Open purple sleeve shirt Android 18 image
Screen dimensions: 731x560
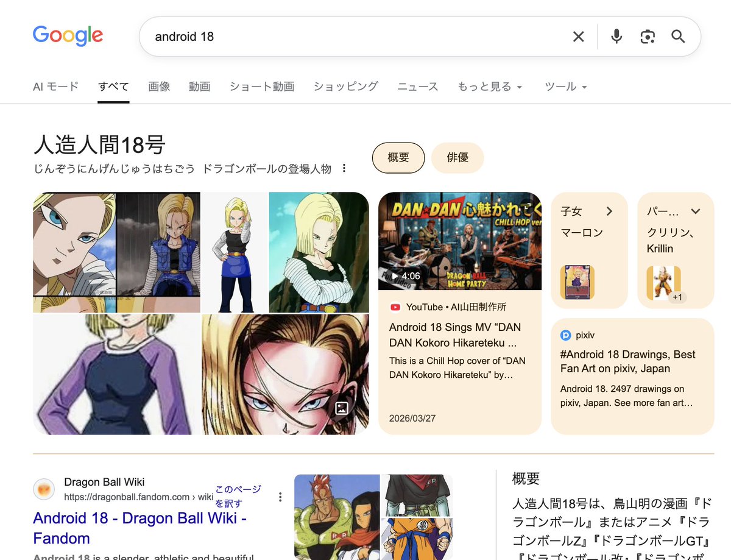[x=117, y=374]
